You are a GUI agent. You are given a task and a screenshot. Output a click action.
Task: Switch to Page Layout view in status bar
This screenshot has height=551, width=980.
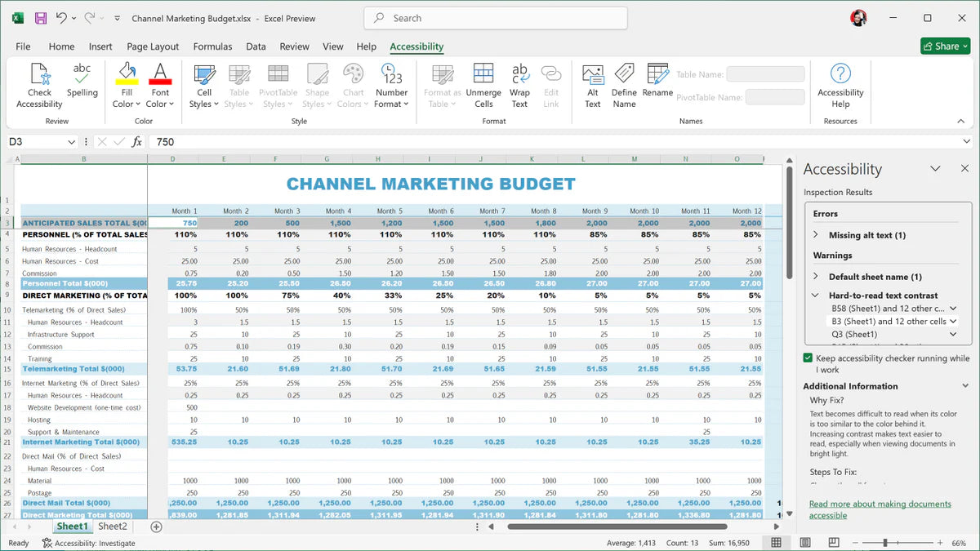[805, 543]
